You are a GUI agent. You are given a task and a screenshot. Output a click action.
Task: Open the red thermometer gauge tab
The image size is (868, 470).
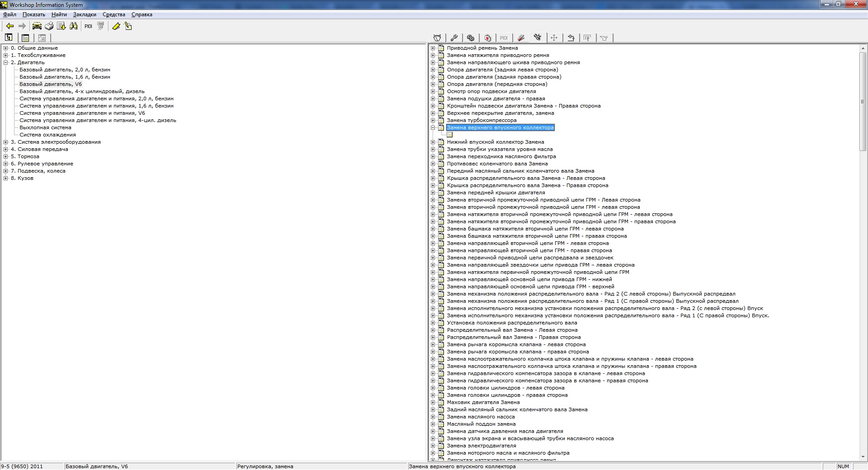[x=521, y=38]
